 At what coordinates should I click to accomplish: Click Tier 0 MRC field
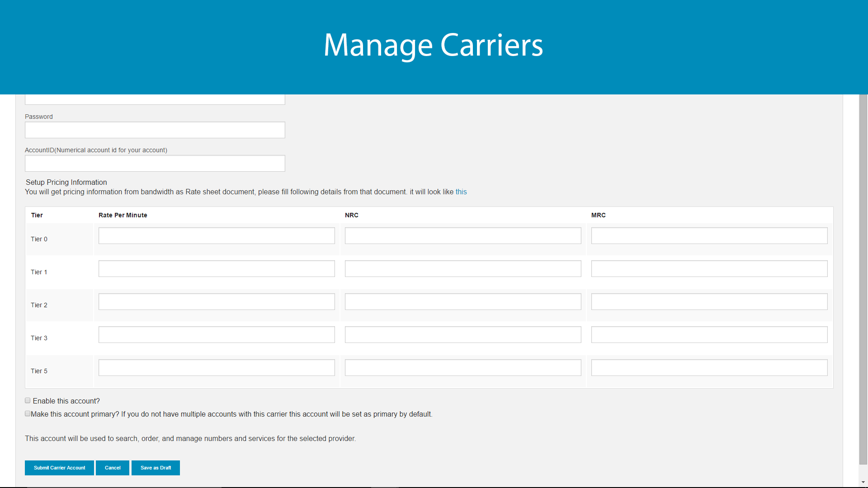(x=709, y=236)
